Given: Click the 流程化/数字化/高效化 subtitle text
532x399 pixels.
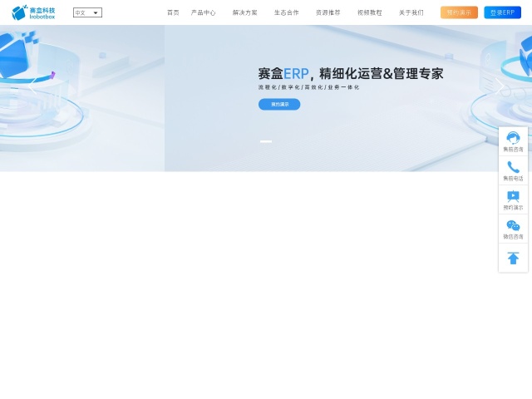Looking at the screenshot, I should click(308, 87).
